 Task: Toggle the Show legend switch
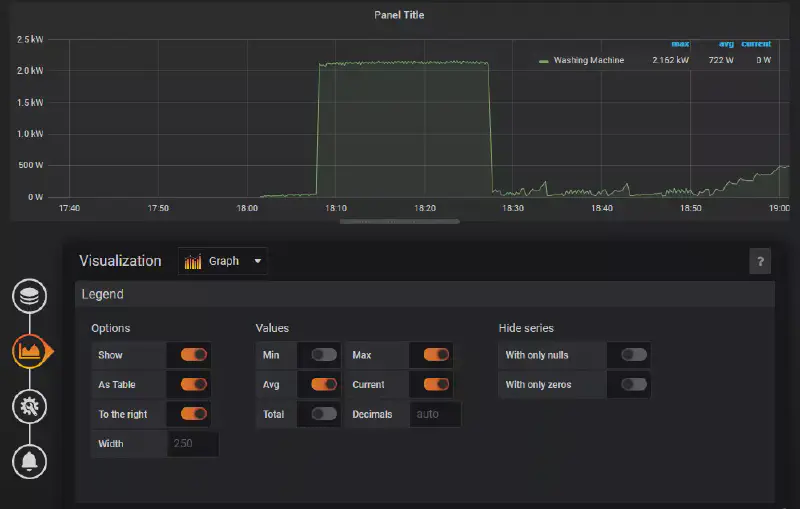tap(193, 355)
